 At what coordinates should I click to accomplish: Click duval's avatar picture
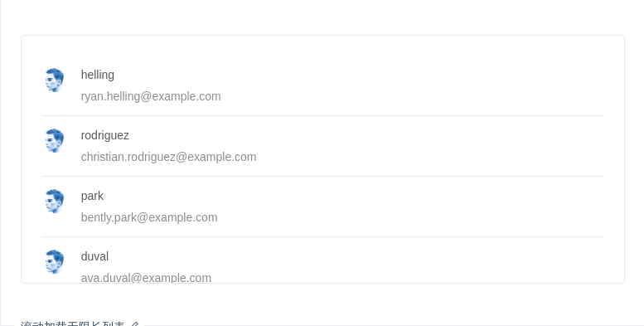[x=55, y=261]
